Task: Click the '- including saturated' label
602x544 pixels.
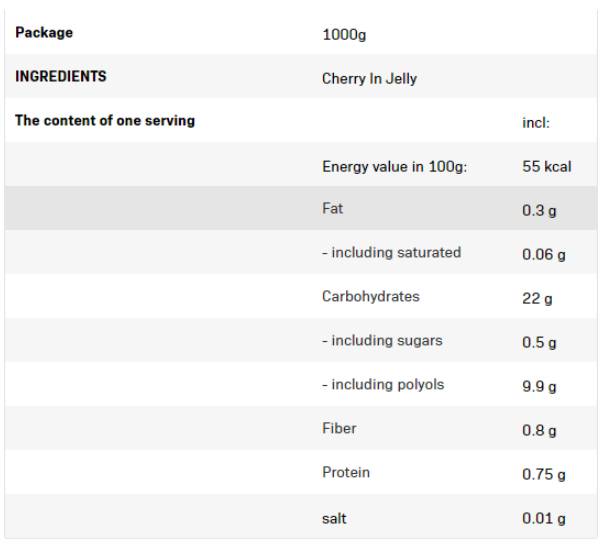Action: [391, 253]
